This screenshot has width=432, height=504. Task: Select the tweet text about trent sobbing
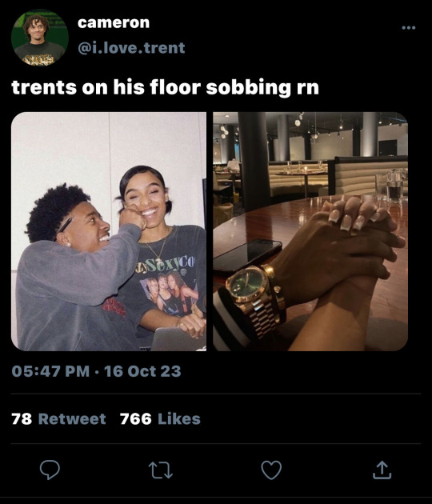coord(166,87)
